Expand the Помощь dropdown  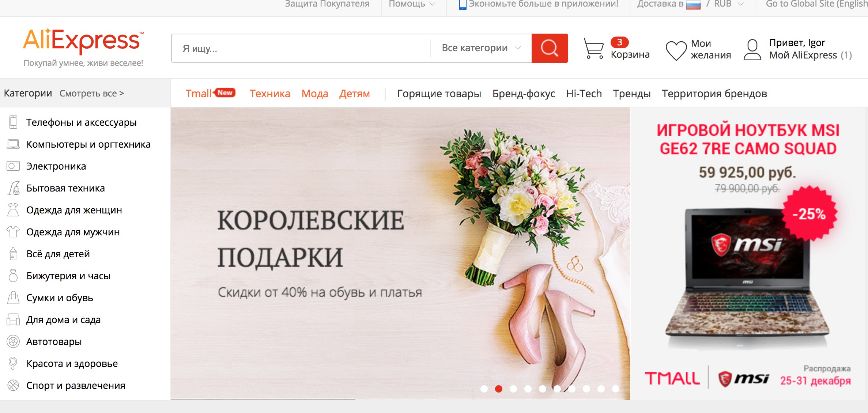pos(412,4)
